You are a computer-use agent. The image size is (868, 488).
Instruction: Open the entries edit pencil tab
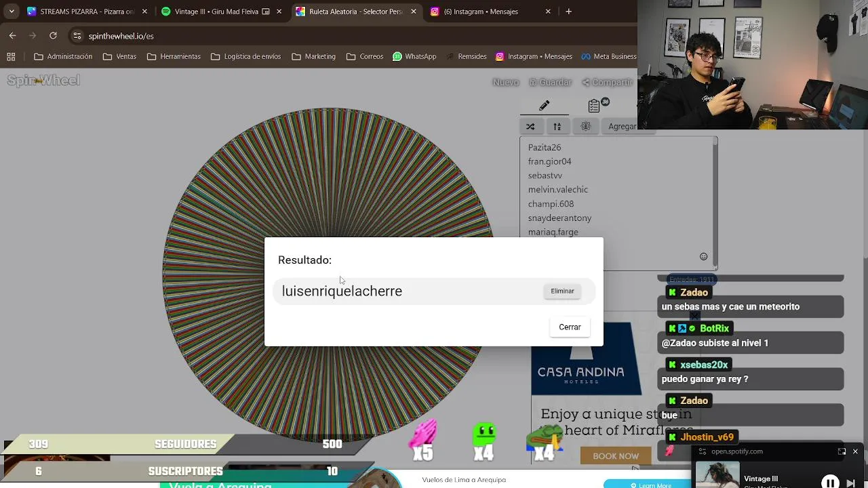point(544,106)
